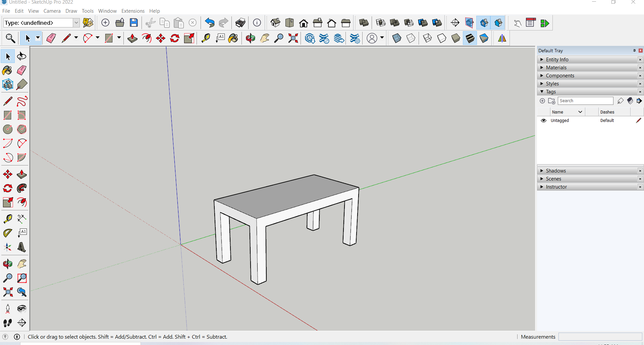
Task: Enable Shaded With Textures style
Action: pyautogui.click(x=470, y=38)
